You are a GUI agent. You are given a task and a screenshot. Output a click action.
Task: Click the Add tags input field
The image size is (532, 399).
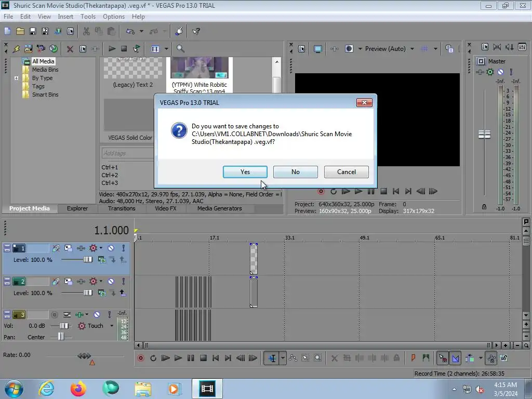[127, 153]
